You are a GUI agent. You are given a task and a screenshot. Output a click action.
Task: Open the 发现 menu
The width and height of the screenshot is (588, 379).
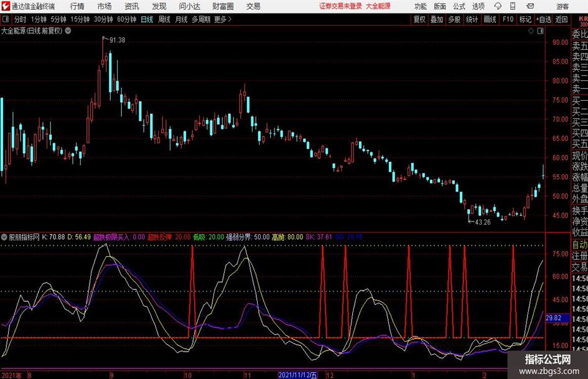(x=159, y=6)
